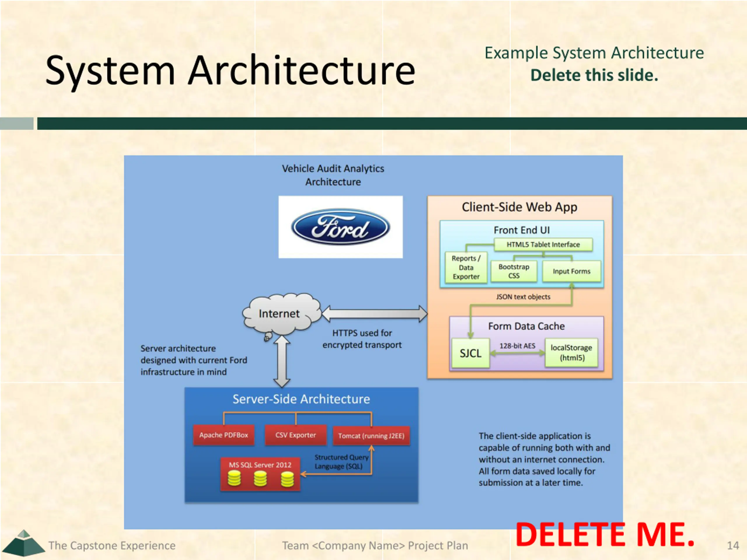Click the System Architecture slide title
The height and width of the screenshot is (560, 747).
coord(230,71)
